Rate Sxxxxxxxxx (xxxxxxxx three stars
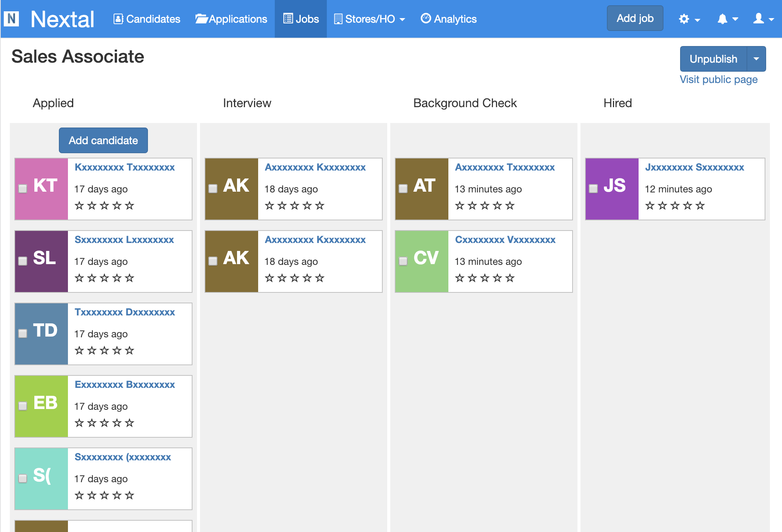Screen dimensions: 782x532 point(105,495)
